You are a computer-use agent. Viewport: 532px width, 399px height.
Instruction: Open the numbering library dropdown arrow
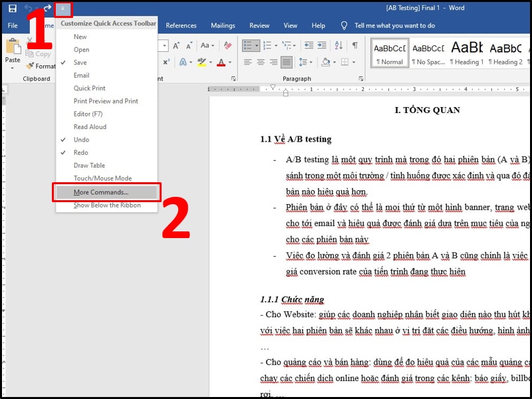(x=276, y=45)
